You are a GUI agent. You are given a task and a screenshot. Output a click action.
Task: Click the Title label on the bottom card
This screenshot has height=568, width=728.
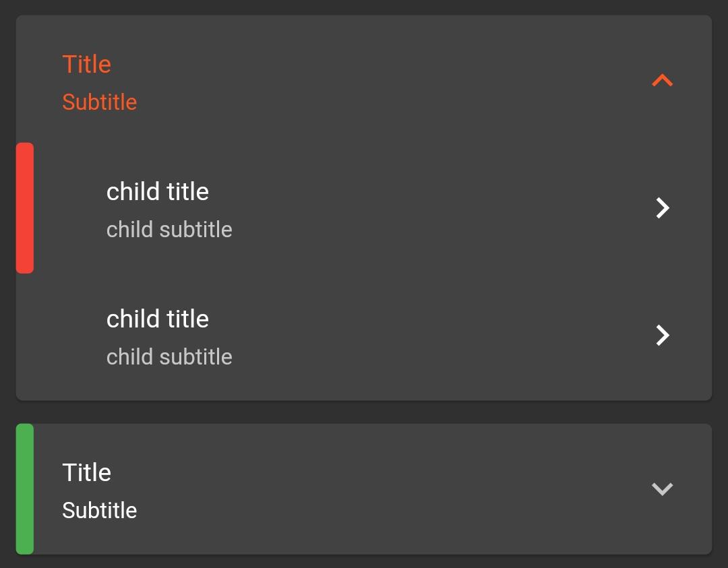click(x=86, y=472)
